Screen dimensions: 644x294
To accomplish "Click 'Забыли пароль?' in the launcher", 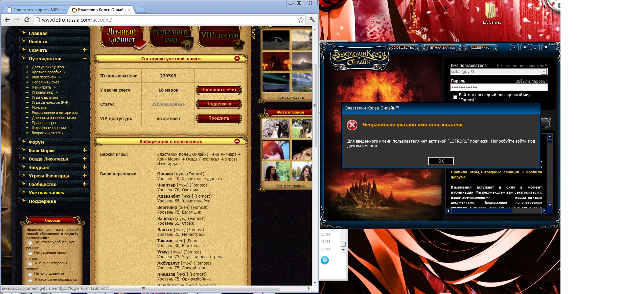I will coord(531,81).
